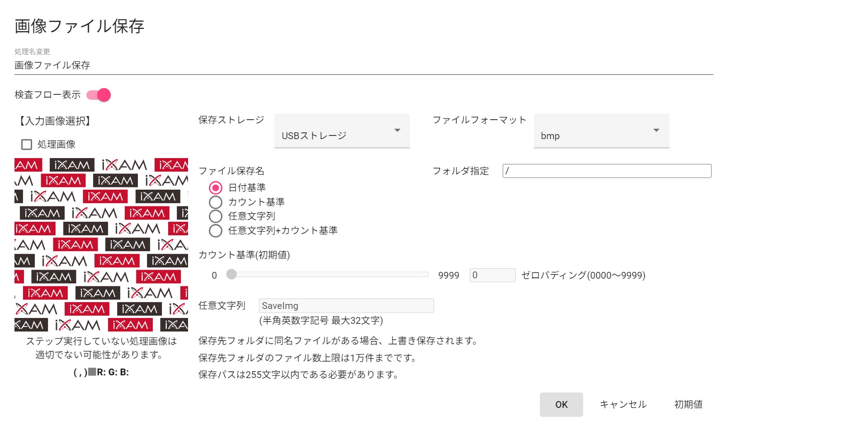Pick the 任意文字列+カウント基準 radio option
Screen dimensions: 868x425
pos(216,231)
